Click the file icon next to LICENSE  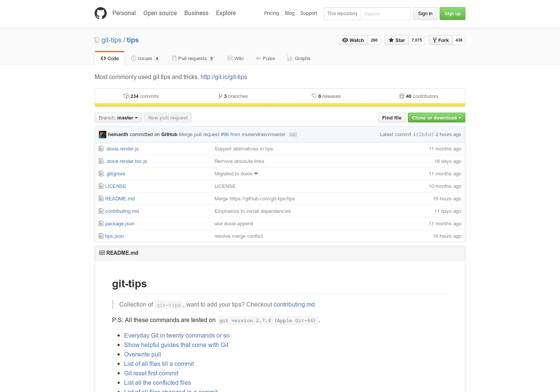101,186
